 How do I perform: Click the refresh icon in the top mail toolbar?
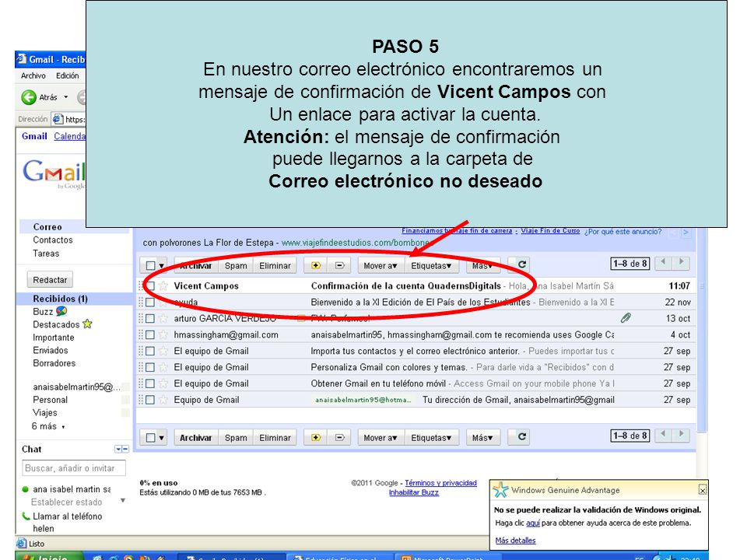pyautogui.click(x=521, y=264)
